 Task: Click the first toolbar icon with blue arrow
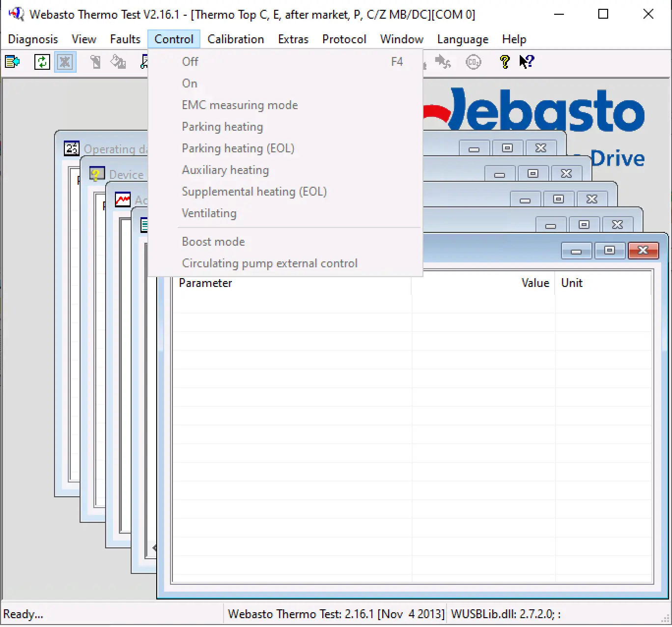[x=12, y=62]
